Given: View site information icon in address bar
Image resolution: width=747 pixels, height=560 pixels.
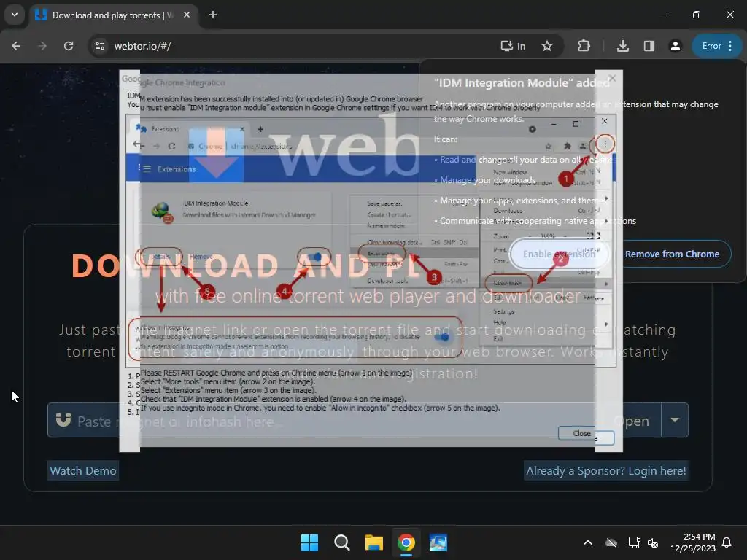Looking at the screenshot, I should pos(100,46).
